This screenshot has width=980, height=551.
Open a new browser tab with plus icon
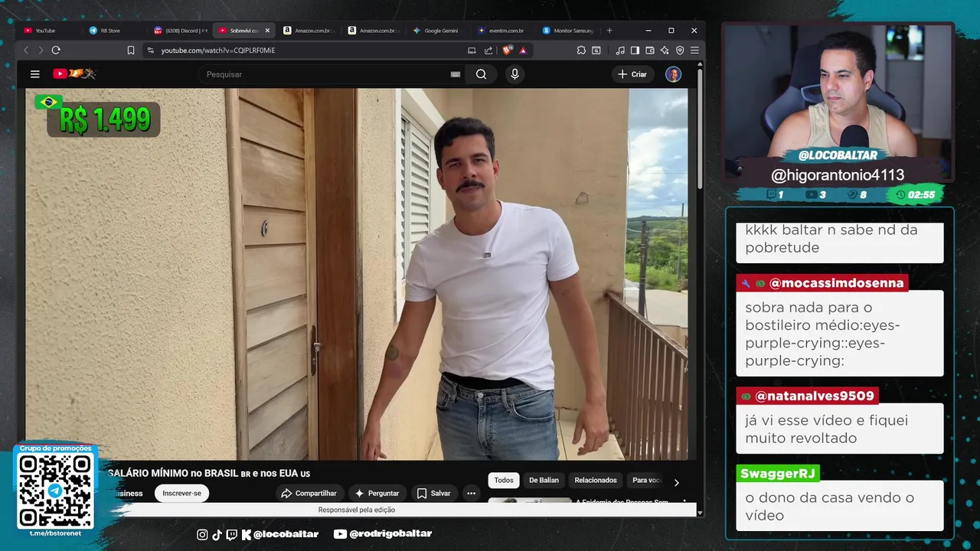coord(609,31)
